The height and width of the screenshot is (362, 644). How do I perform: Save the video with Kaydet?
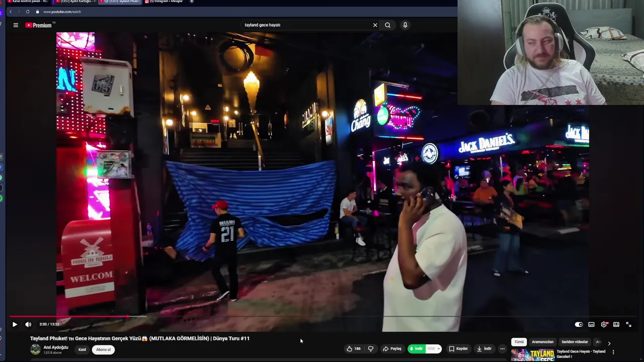pyautogui.click(x=458, y=348)
